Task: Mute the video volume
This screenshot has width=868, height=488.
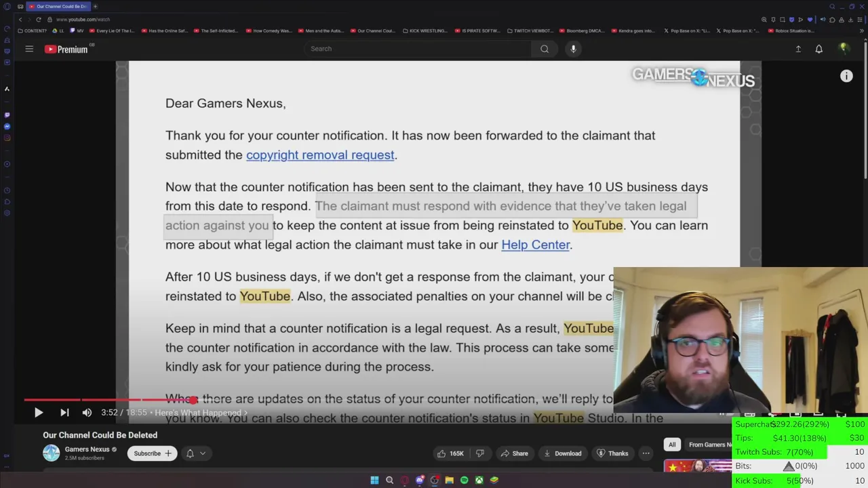Action: click(x=87, y=412)
